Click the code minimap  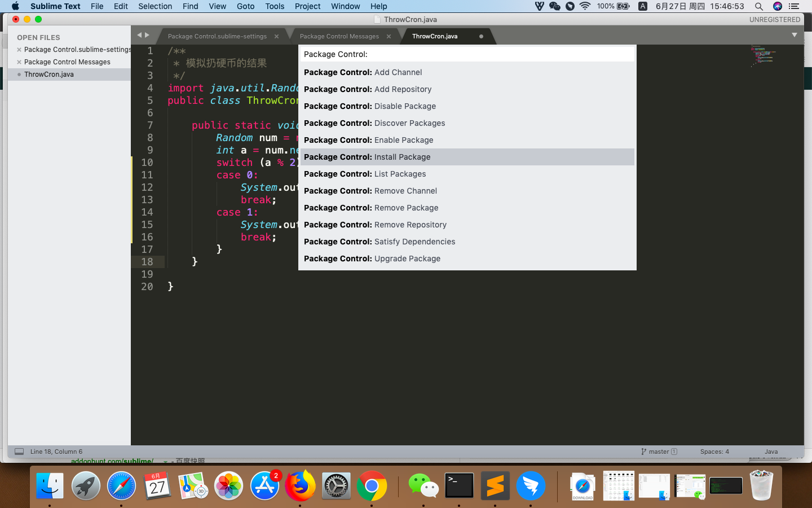click(762, 56)
